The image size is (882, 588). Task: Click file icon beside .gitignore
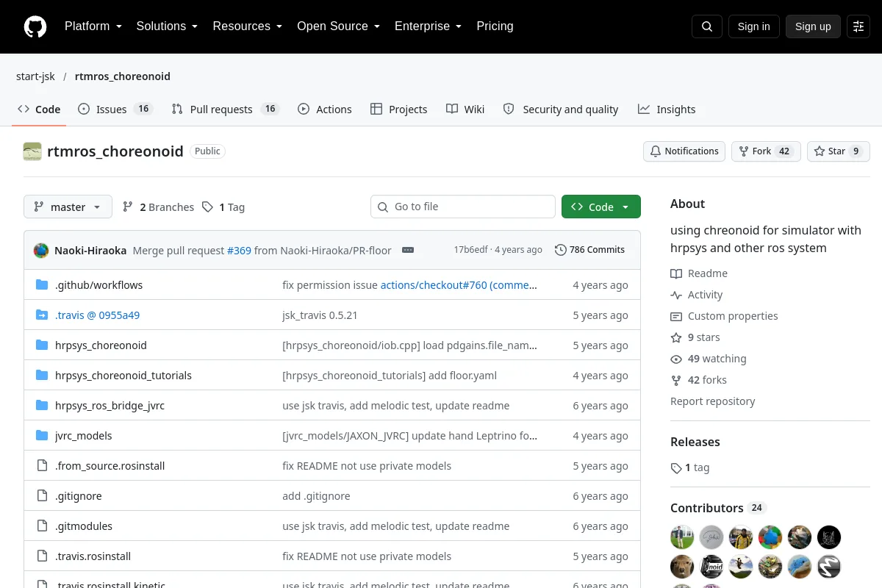42,496
